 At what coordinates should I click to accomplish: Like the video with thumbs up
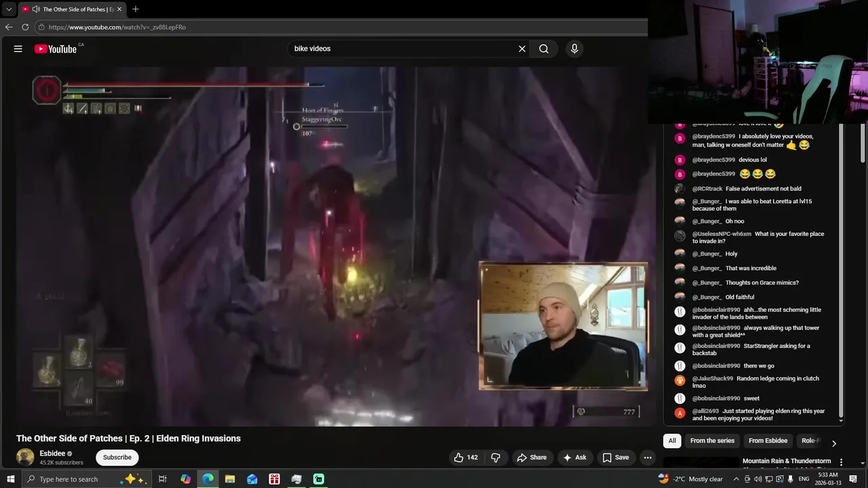click(x=467, y=457)
